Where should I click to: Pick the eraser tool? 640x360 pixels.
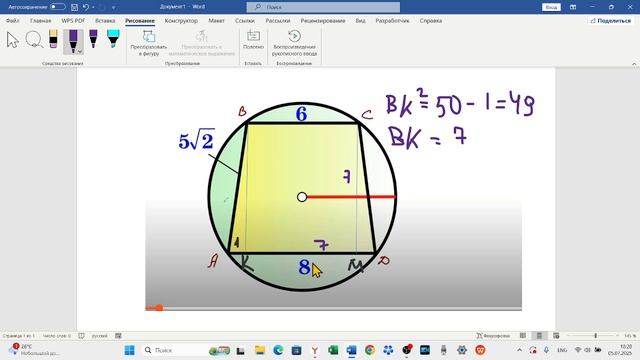coord(53,39)
